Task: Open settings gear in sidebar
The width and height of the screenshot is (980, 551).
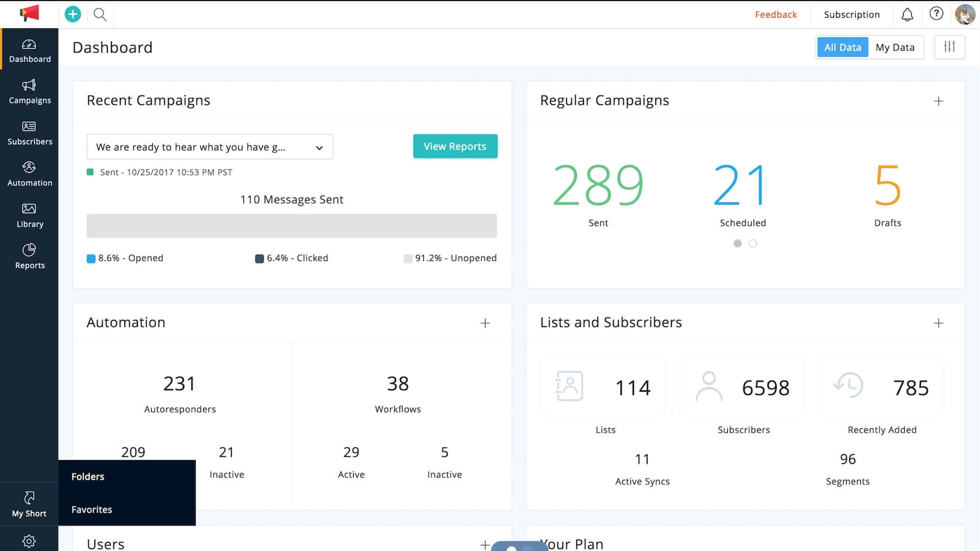Action: click(29, 541)
